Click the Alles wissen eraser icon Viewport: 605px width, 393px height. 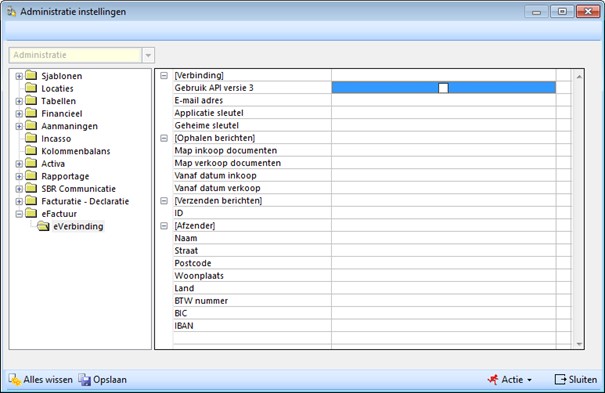pyautogui.click(x=15, y=380)
